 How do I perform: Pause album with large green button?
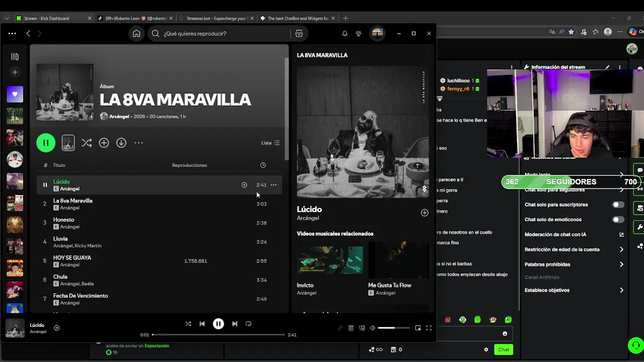[46, 143]
